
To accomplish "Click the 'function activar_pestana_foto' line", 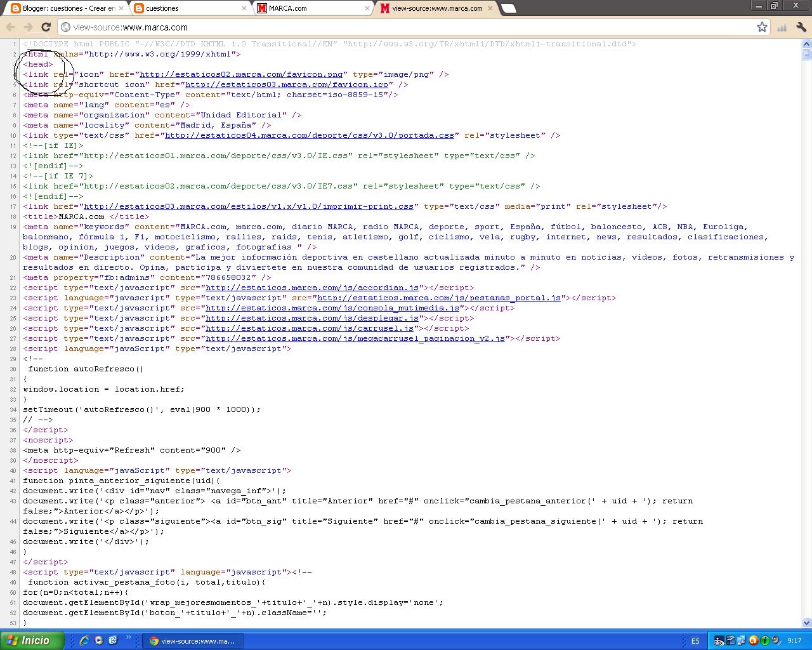I will point(147,582).
